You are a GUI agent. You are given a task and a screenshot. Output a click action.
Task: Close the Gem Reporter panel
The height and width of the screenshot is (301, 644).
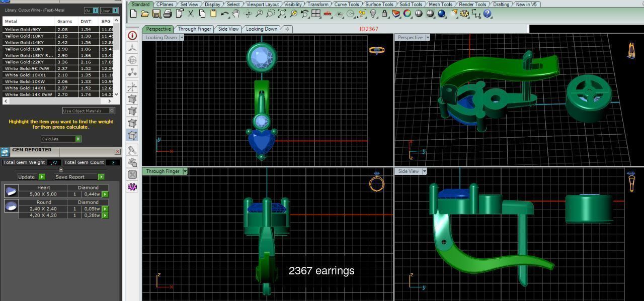pyautogui.click(x=117, y=151)
